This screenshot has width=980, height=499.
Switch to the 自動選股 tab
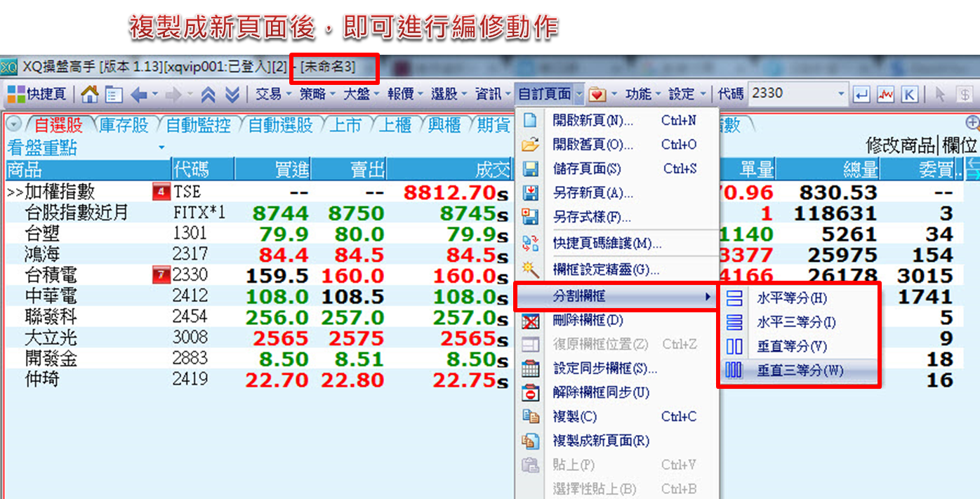pyautogui.click(x=280, y=125)
